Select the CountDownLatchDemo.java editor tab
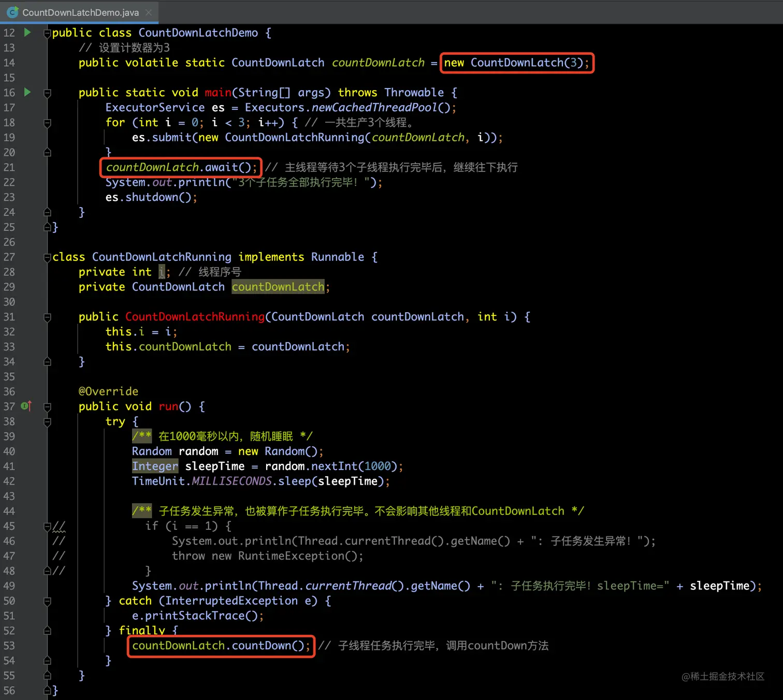 tap(79, 12)
